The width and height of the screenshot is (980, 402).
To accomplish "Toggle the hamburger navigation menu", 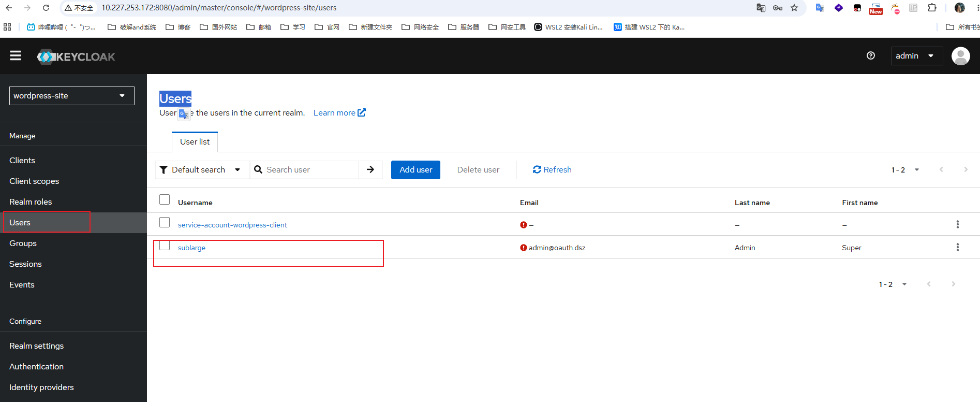I will click(16, 55).
